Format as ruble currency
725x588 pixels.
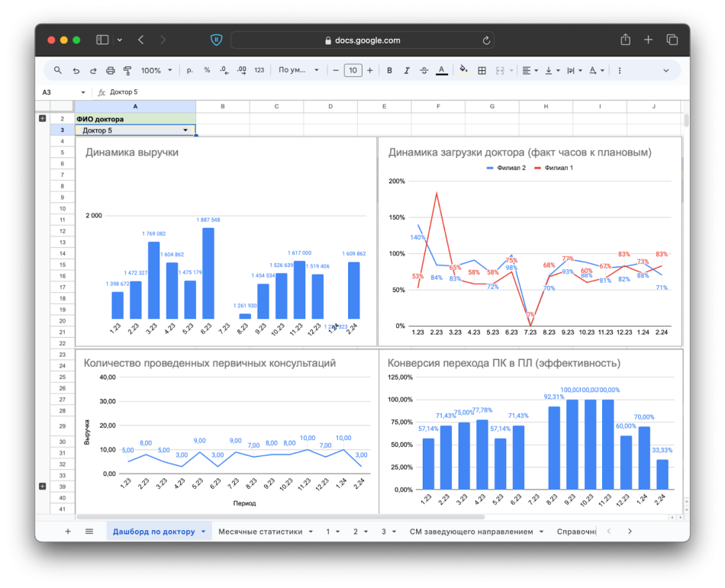point(189,70)
